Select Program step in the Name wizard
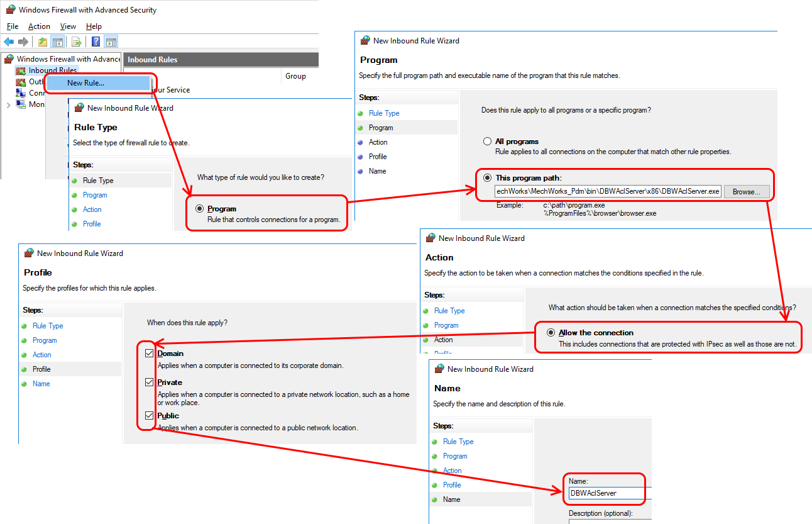 coord(455,456)
